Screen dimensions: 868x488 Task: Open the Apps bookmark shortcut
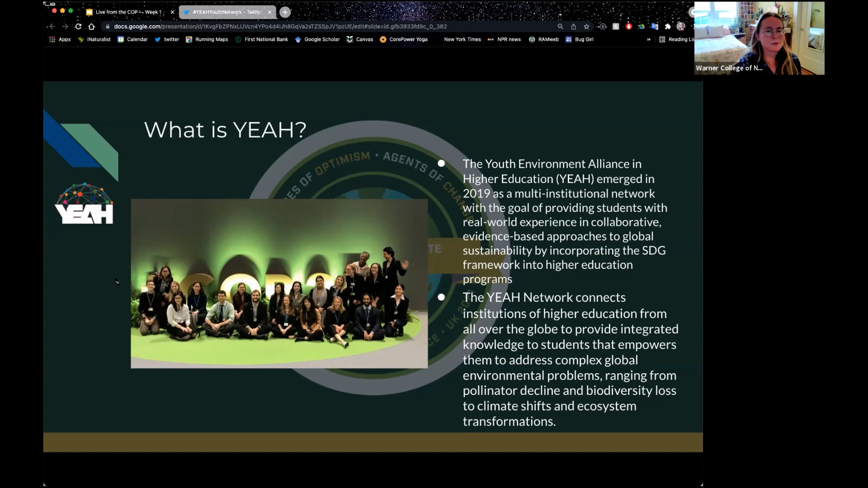[60, 39]
